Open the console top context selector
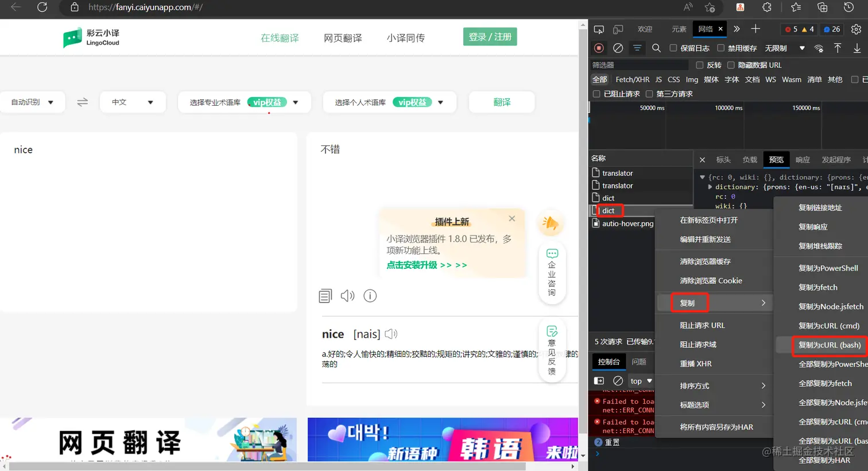Viewport: 868px width, 471px height. [641, 381]
